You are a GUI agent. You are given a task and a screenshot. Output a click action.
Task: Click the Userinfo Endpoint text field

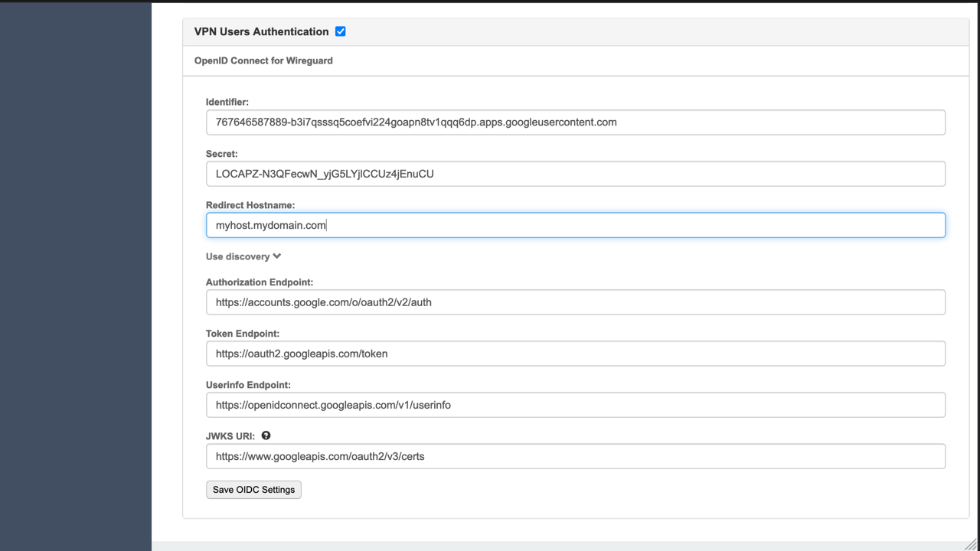pyautogui.click(x=575, y=405)
